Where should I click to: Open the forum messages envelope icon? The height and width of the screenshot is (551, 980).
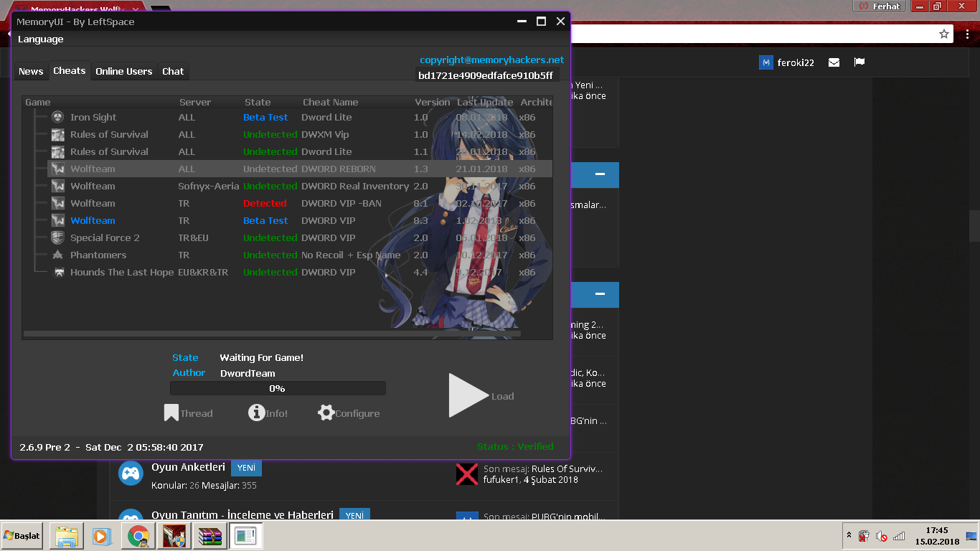(x=834, y=62)
